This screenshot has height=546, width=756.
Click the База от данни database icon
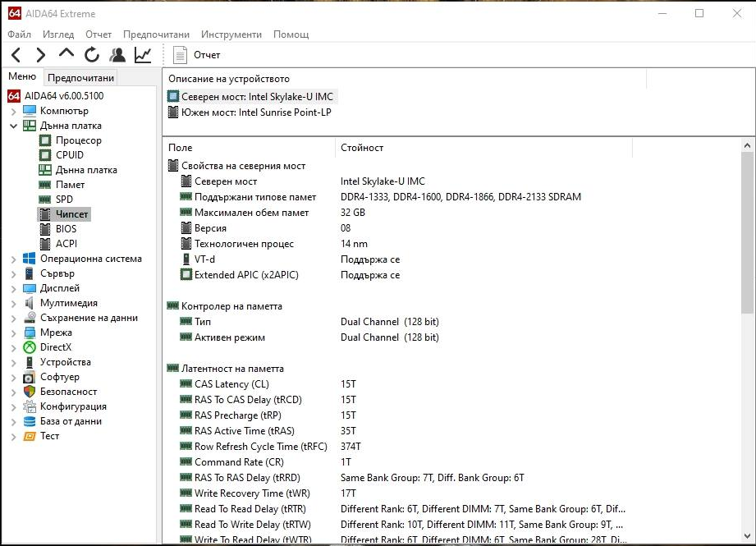[30, 421]
